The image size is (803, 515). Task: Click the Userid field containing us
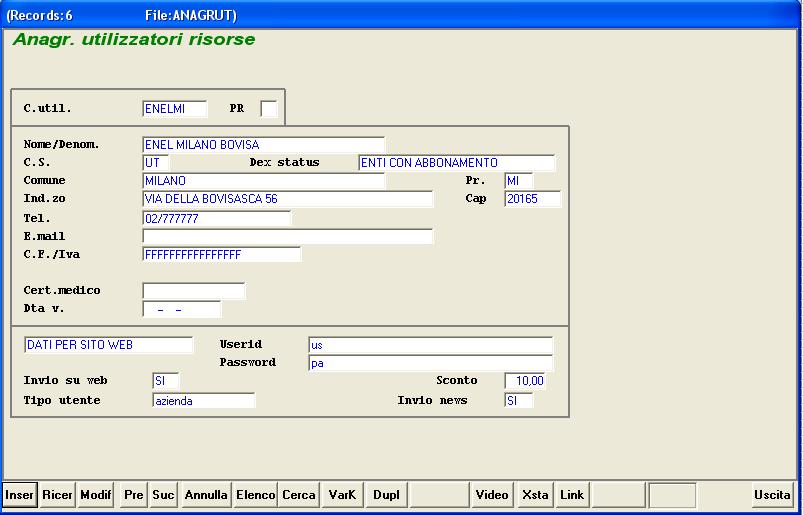pyautogui.click(x=430, y=345)
